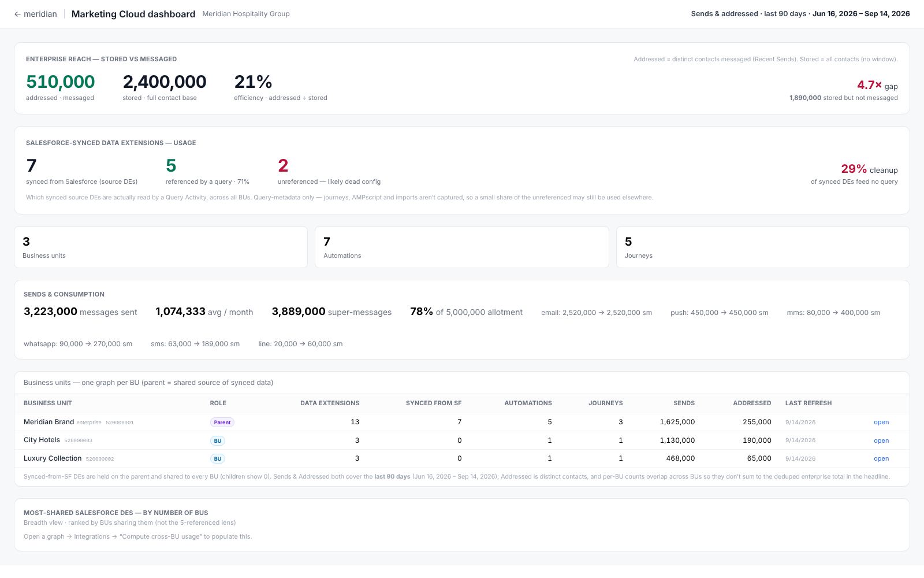Click the date range Jun 16, 2026 – Sep 14, 2026
The width and height of the screenshot is (924, 578).
861,14
